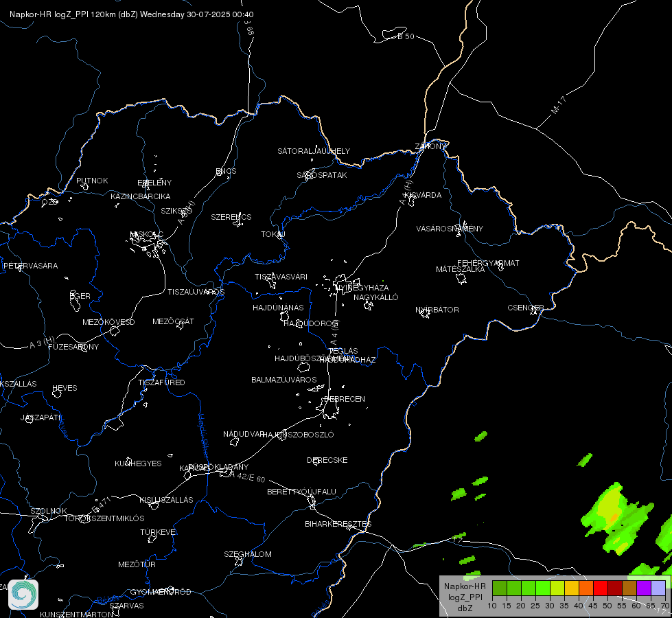This screenshot has width=672, height=618.
Task: Click the HAJDÚSZOBOSZLÓ label
Action: [299, 435]
